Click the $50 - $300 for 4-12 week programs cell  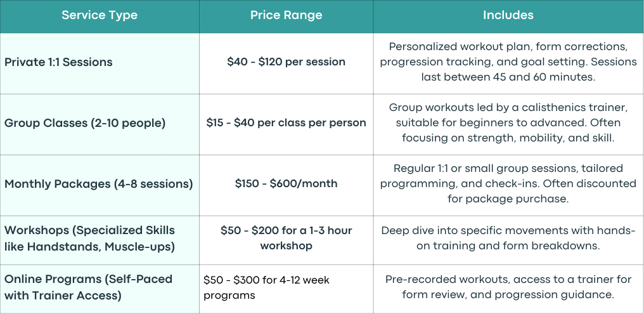click(287, 289)
